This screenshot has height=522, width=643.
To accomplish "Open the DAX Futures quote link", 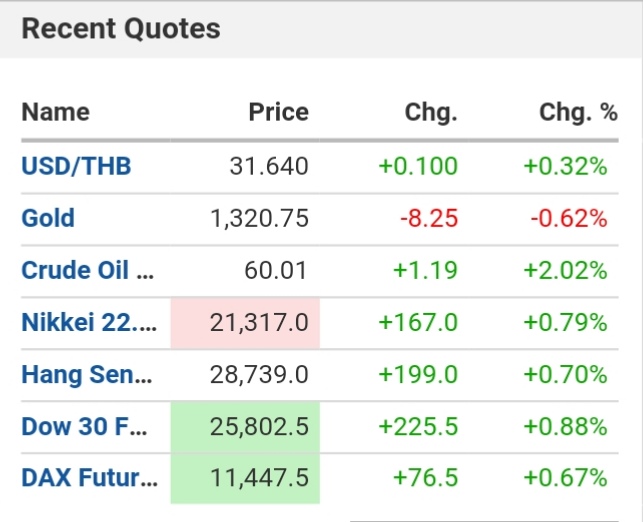I will pos(89,479).
